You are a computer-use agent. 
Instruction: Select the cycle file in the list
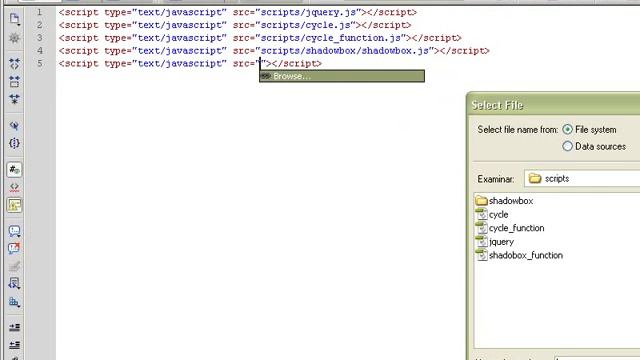[x=498, y=214]
